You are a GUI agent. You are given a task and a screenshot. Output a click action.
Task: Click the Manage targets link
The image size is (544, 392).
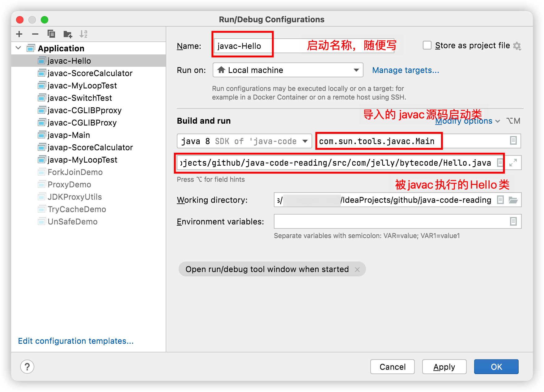[x=406, y=70]
